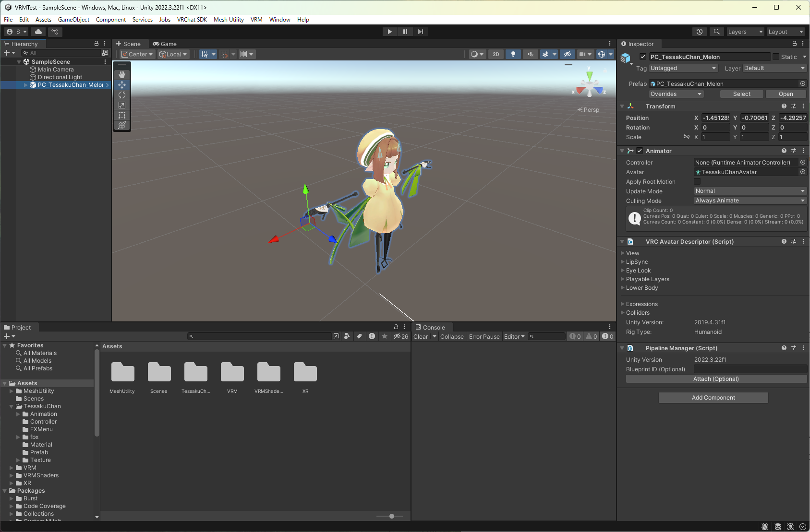Open the Layer dropdown
Image resolution: width=810 pixels, height=532 pixels.
coord(774,68)
